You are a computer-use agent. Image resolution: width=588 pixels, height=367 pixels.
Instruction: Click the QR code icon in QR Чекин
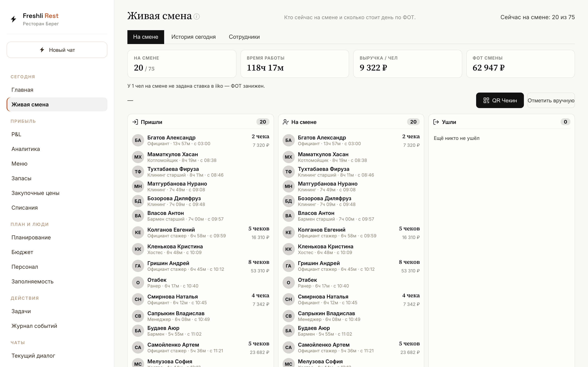[486, 100]
